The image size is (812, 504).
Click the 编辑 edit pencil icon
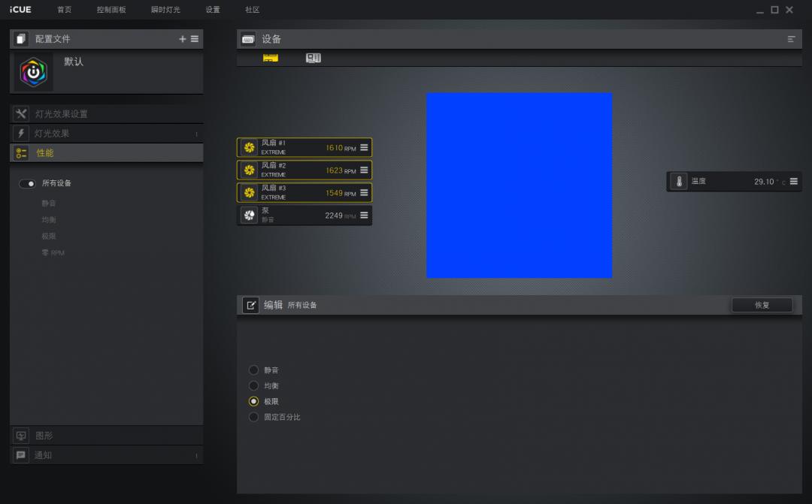[250, 305]
